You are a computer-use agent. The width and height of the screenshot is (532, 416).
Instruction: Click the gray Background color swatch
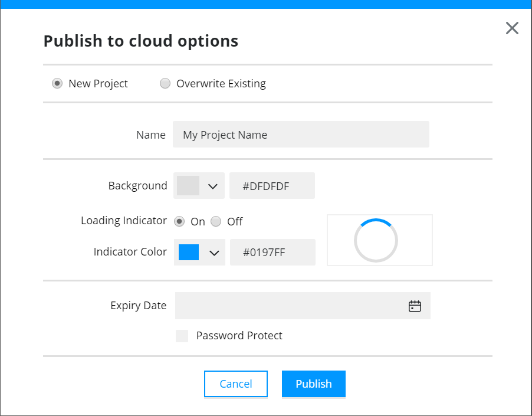coord(188,186)
